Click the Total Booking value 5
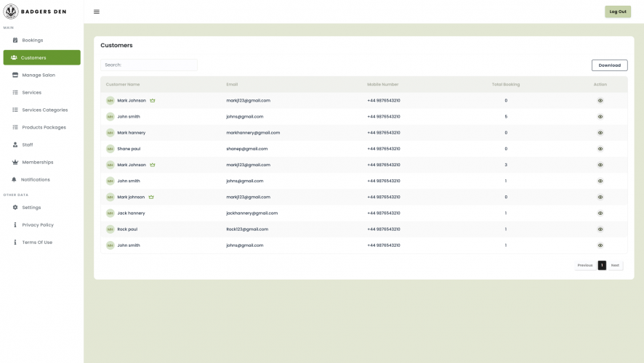This screenshot has height=363, width=644. pyautogui.click(x=506, y=117)
